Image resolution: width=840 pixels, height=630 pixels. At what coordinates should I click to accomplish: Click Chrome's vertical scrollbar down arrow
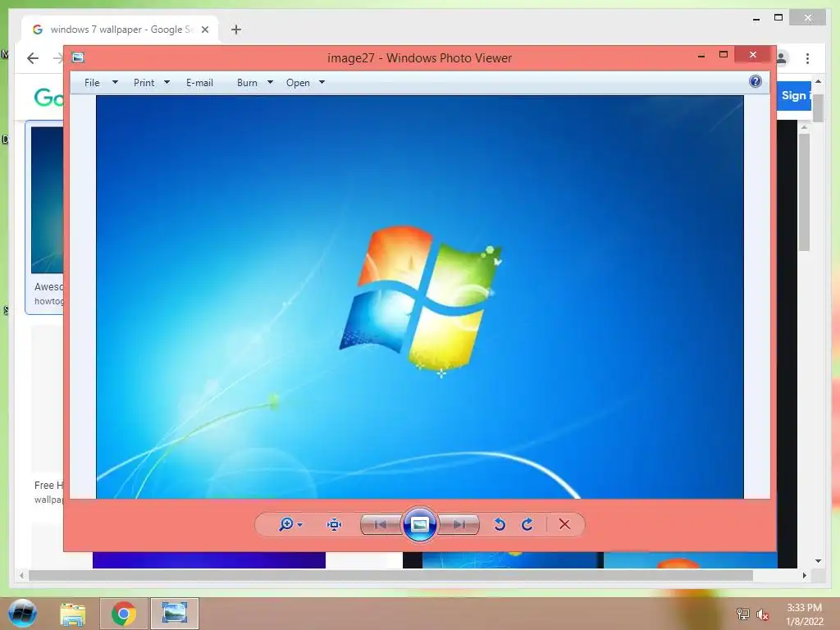tap(818, 561)
